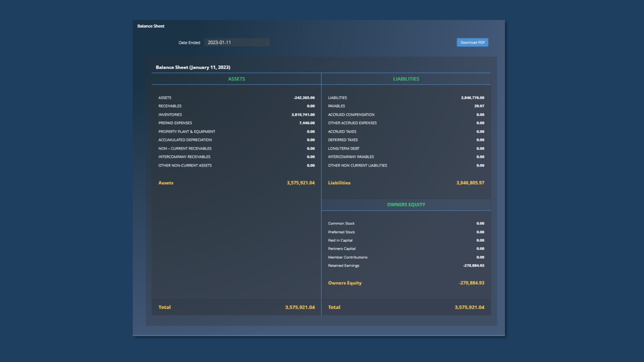
Task: Select the ASSETS row value -242,265.96
Action: click(x=304, y=98)
